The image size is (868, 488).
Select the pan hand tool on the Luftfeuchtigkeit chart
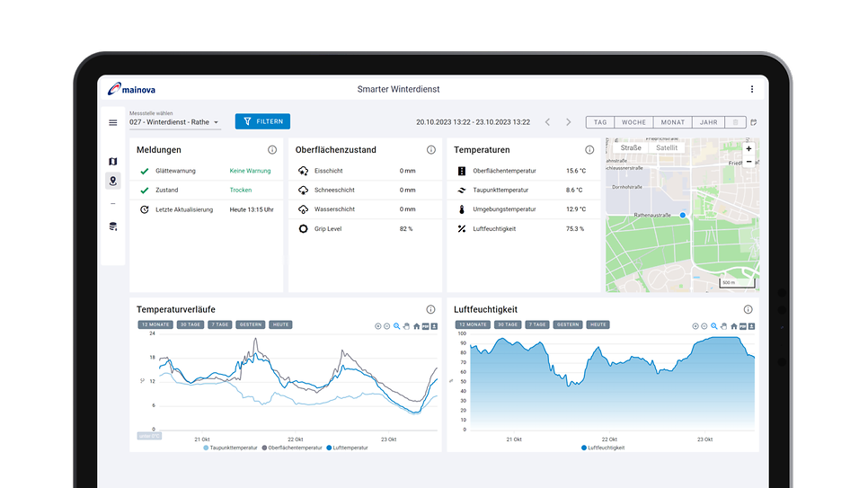point(724,326)
